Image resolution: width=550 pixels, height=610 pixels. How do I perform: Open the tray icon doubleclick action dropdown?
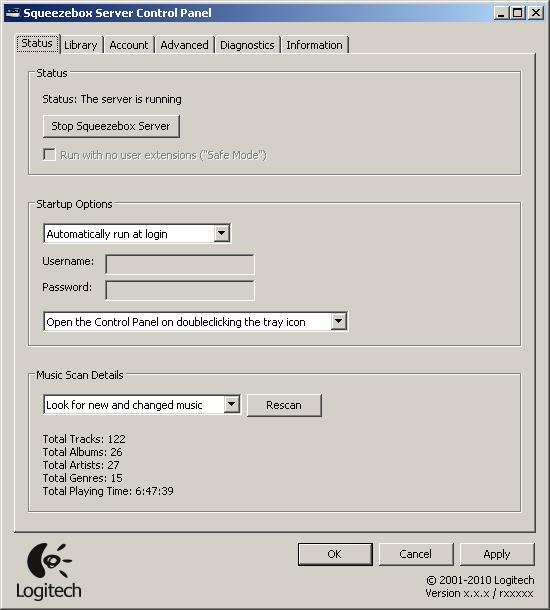196,322
